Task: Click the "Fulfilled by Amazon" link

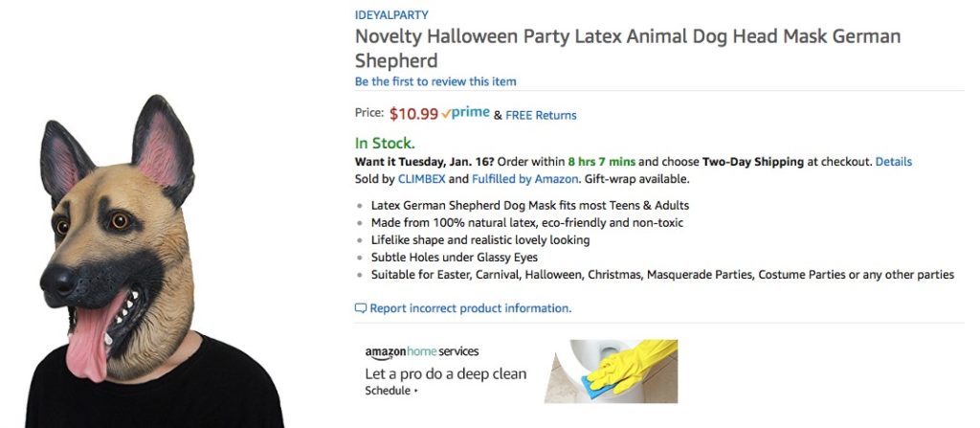Action: 524,179
